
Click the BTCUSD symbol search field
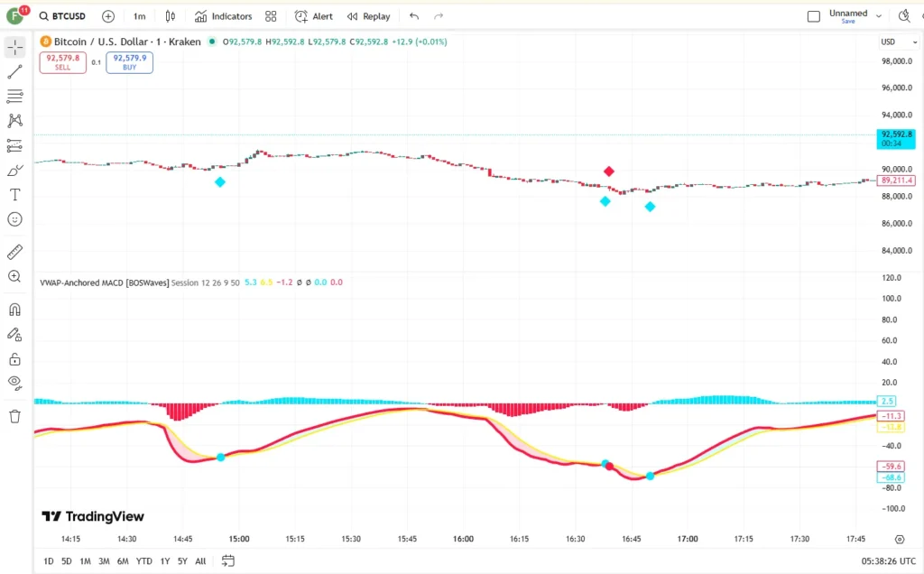[68, 16]
